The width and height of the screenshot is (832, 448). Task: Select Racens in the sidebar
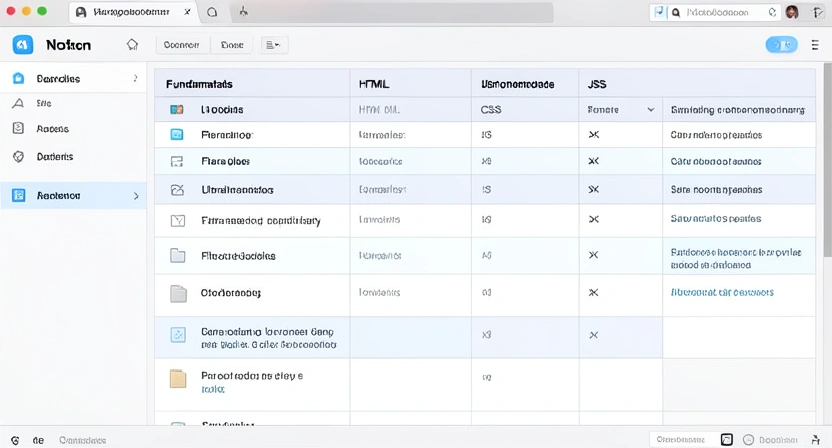(53, 128)
